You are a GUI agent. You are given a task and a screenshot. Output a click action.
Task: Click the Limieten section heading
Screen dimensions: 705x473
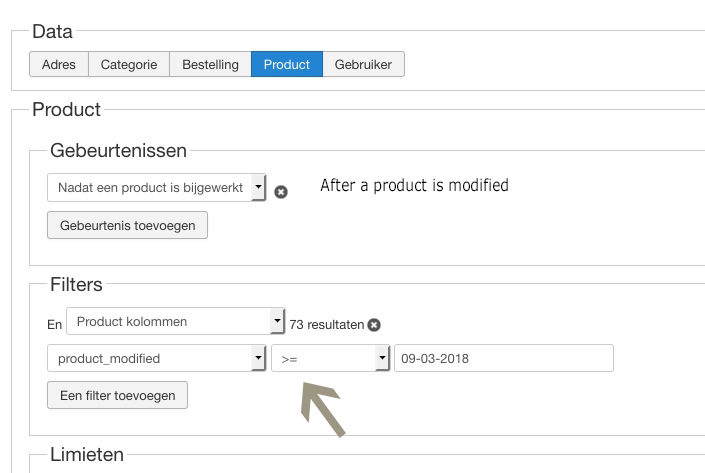(x=87, y=455)
